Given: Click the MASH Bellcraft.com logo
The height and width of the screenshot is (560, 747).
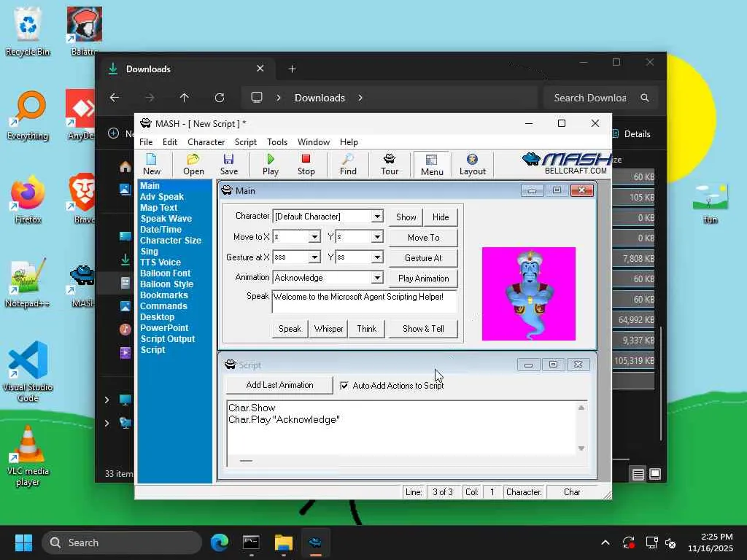Looking at the screenshot, I should pyautogui.click(x=566, y=163).
